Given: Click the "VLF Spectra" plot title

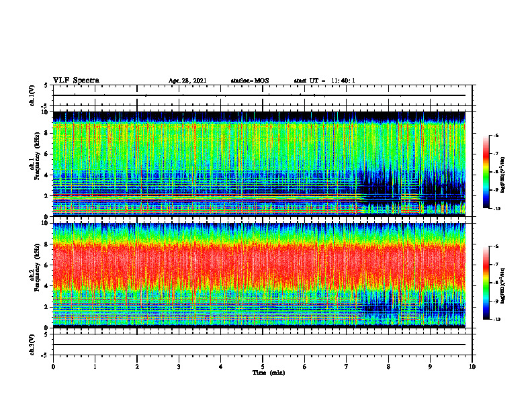Looking at the screenshot, I should pos(76,81).
